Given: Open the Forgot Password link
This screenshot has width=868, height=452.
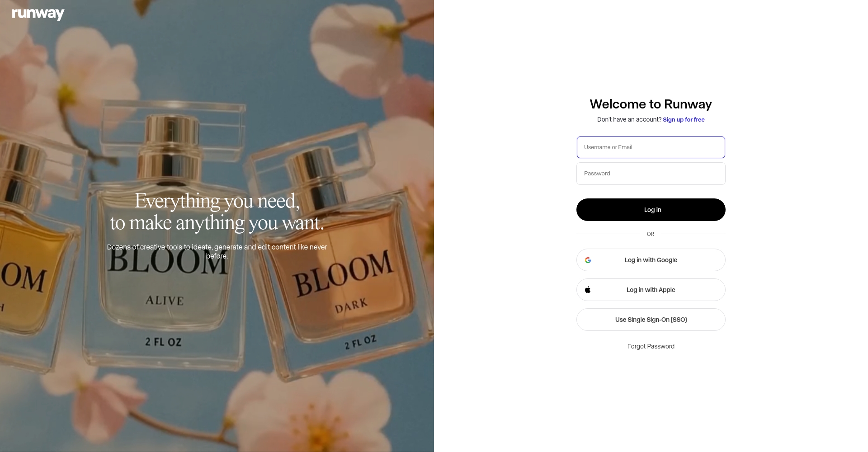Looking at the screenshot, I should coord(651,346).
